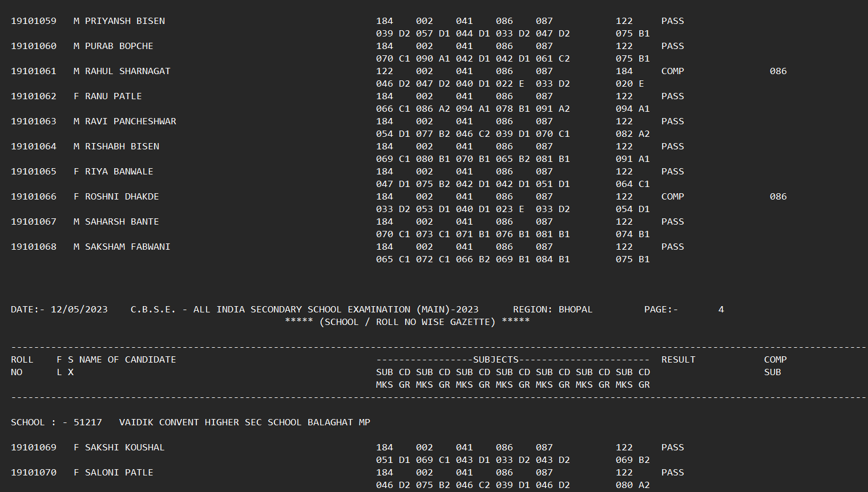The width and height of the screenshot is (868, 492).
Task: Click COMP result for ROSHNI DHAKDE
Action: [673, 197]
